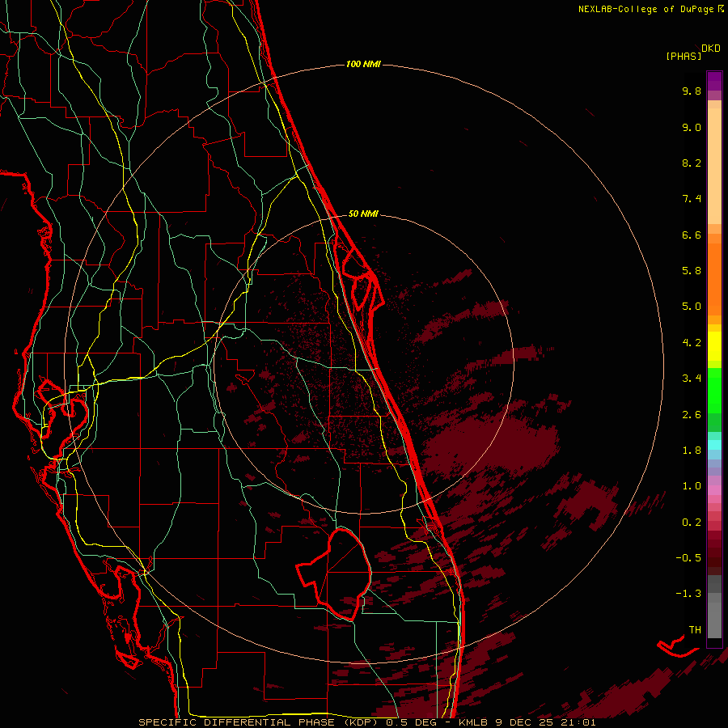
Task: Click the 6.6 value on the scale
Action: pyautogui.click(x=692, y=235)
